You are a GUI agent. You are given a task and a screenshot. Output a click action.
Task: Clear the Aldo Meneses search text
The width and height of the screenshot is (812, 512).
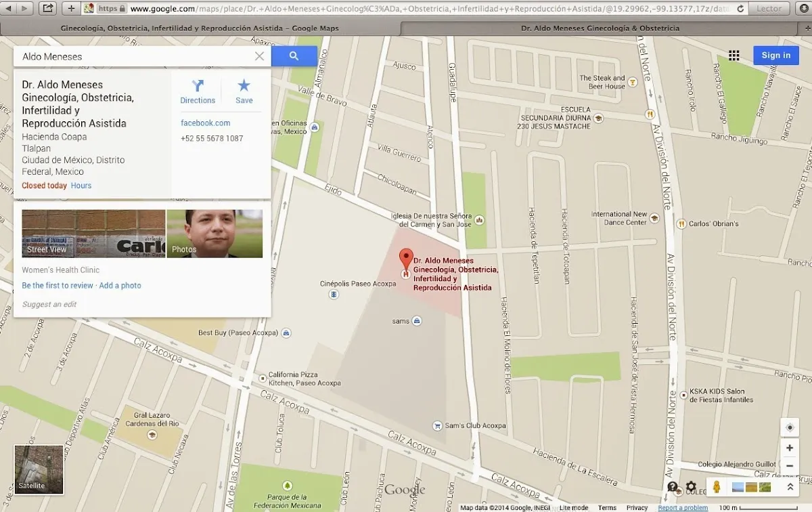(x=259, y=56)
